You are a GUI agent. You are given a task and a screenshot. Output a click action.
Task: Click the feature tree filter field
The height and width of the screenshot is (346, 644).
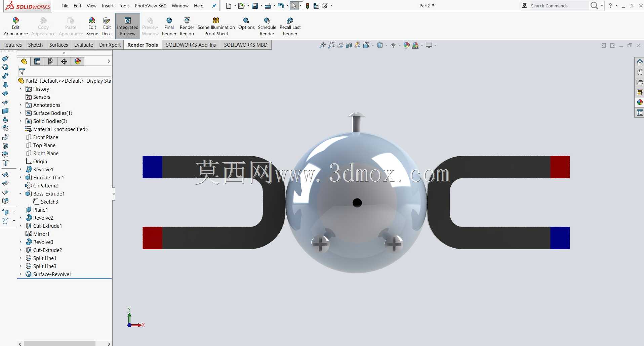coord(65,71)
